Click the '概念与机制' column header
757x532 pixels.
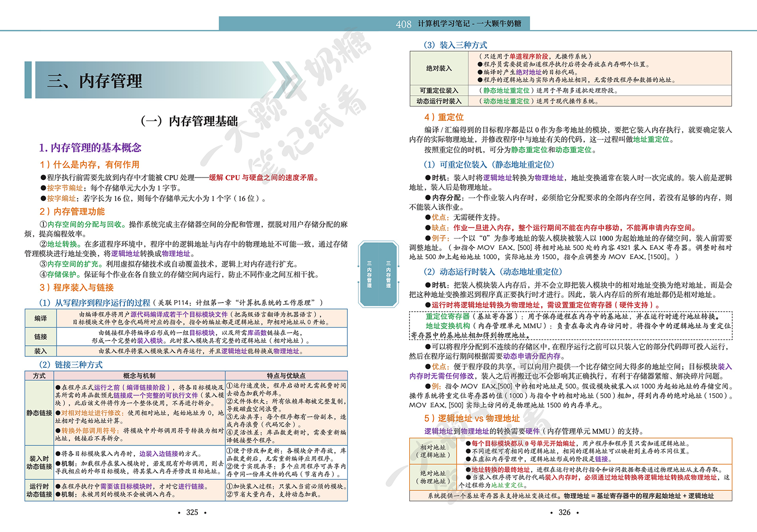tap(139, 376)
